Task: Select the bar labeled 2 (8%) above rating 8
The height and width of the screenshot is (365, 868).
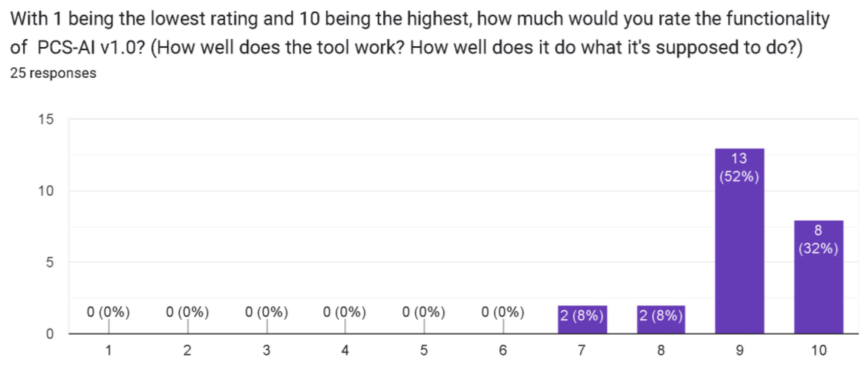Action: click(661, 319)
